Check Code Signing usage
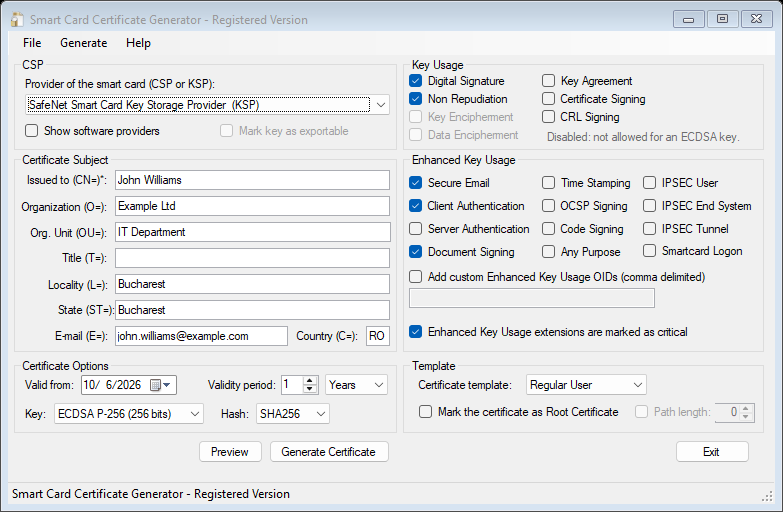 (548, 229)
